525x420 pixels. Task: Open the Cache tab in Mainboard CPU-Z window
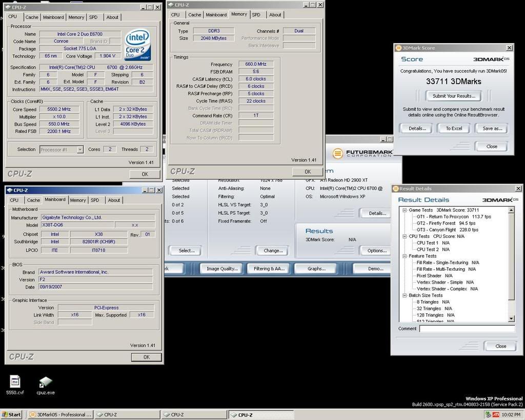pyautogui.click(x=33, y=200)
